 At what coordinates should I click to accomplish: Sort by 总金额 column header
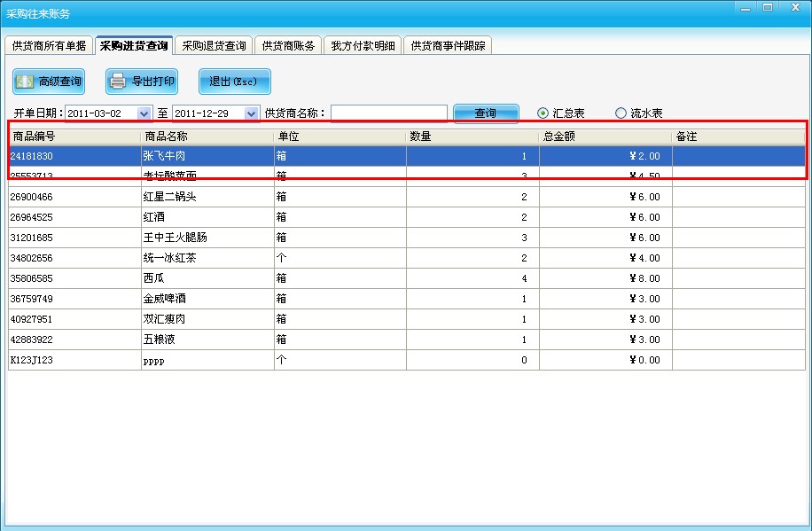(x=605, y=137)
